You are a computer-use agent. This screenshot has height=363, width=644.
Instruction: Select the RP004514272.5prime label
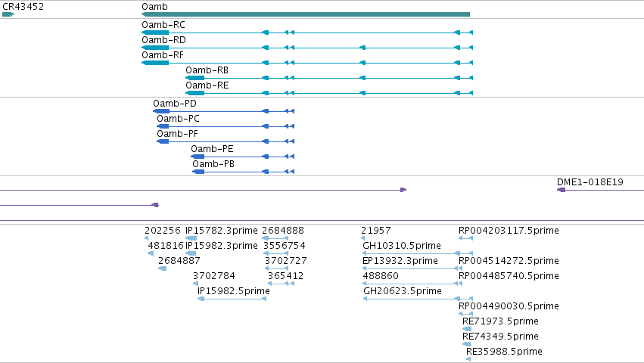(x=509, y=261)
